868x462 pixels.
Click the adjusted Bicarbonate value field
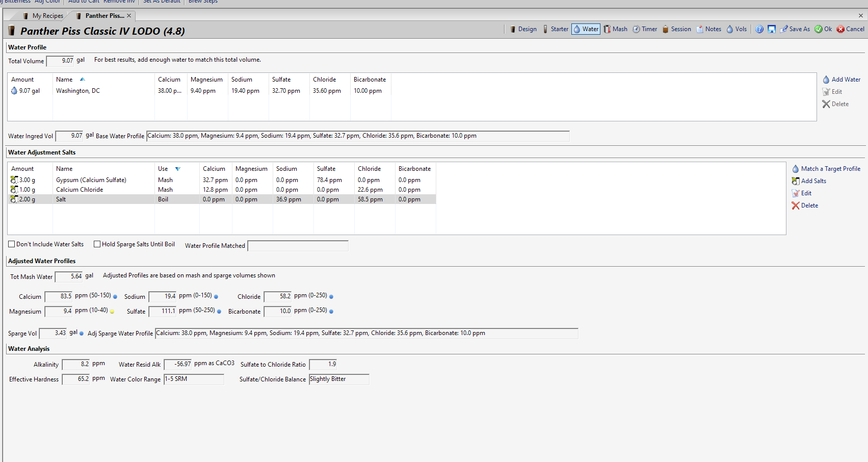pyautogui.click(x=278, y=312)
